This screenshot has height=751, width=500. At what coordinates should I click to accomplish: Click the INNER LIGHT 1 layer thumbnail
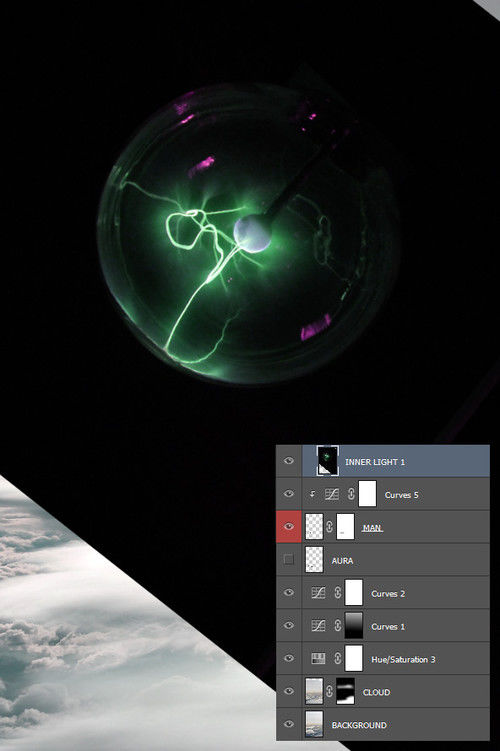tap(328, 461)
